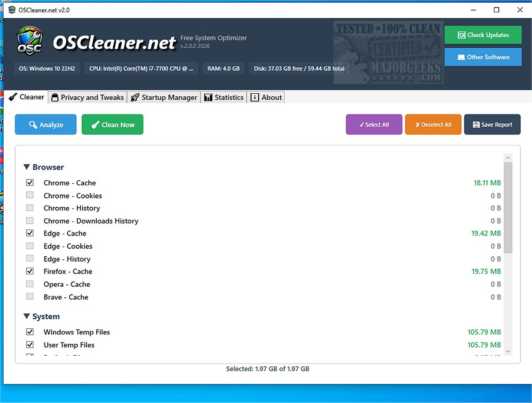Switch to the Cleaner tab

tap(26, 97)
